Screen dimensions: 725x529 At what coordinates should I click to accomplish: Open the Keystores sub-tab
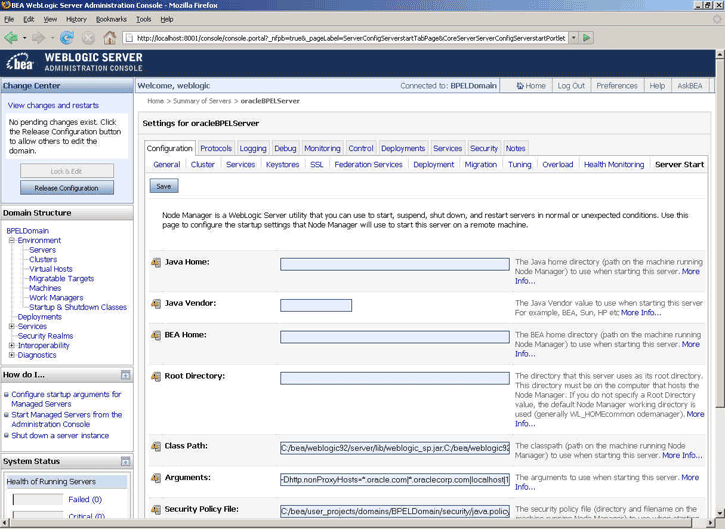(282, 165)
